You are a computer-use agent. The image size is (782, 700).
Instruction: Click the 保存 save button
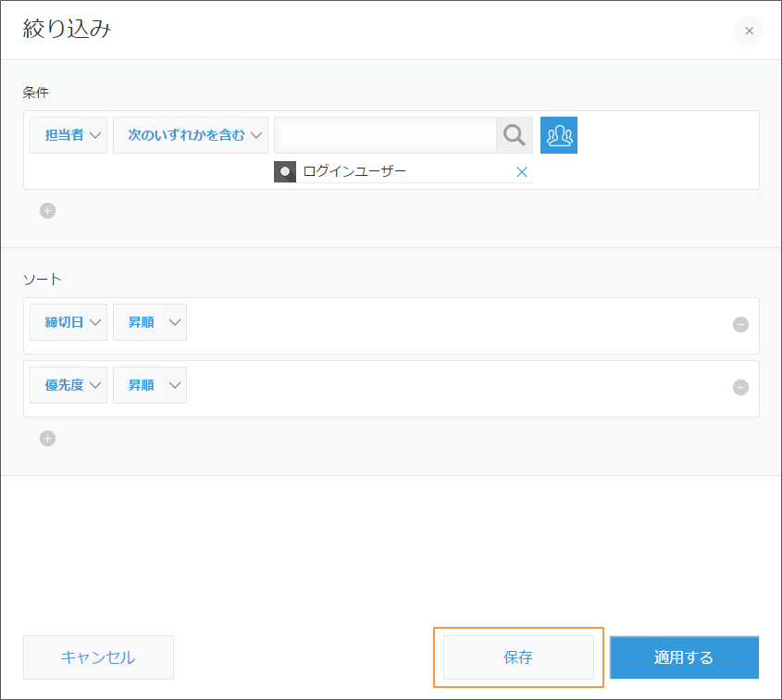click(518, 657)
